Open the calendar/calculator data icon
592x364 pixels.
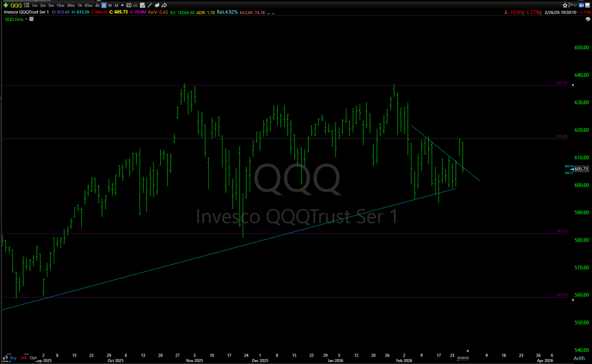142,5
